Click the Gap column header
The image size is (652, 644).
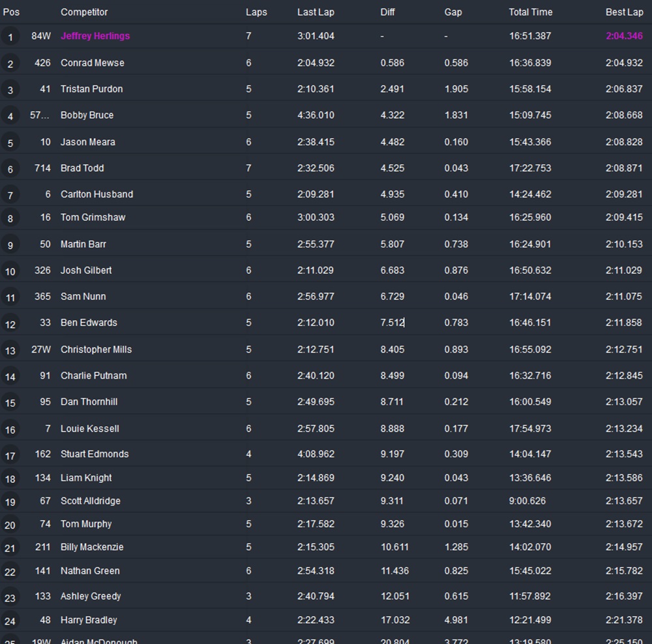[x=452, y=12]
